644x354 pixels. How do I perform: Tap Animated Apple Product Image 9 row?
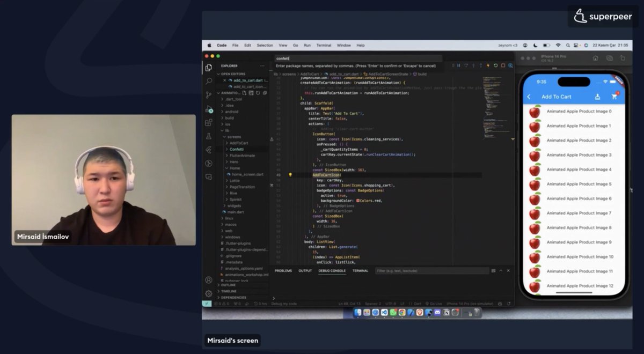coord(575,242)
